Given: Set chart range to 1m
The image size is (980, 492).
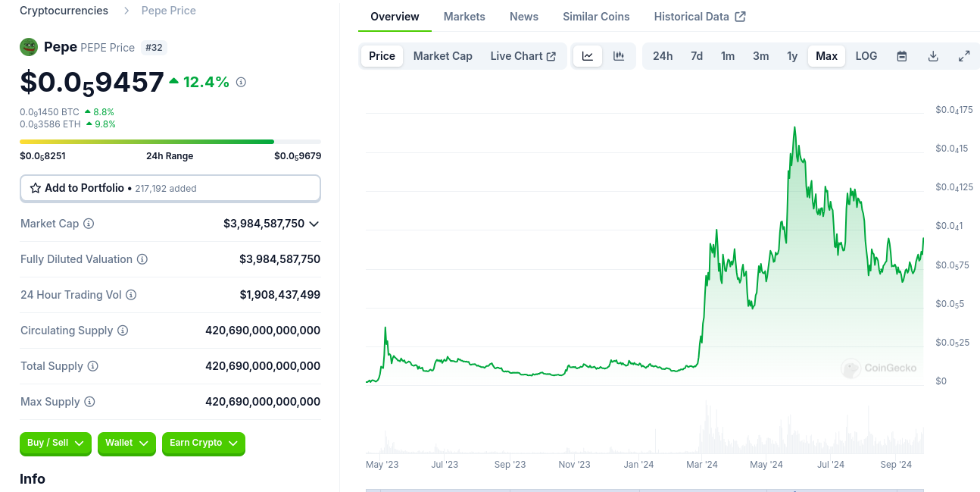Looking at the screenshot, I should pos(728,56).
